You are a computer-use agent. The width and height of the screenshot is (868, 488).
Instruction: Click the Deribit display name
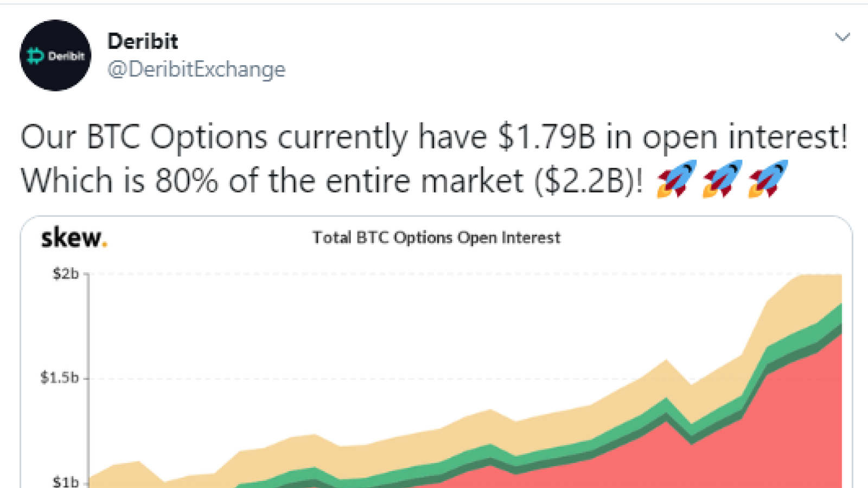click(x=143, y=41)
